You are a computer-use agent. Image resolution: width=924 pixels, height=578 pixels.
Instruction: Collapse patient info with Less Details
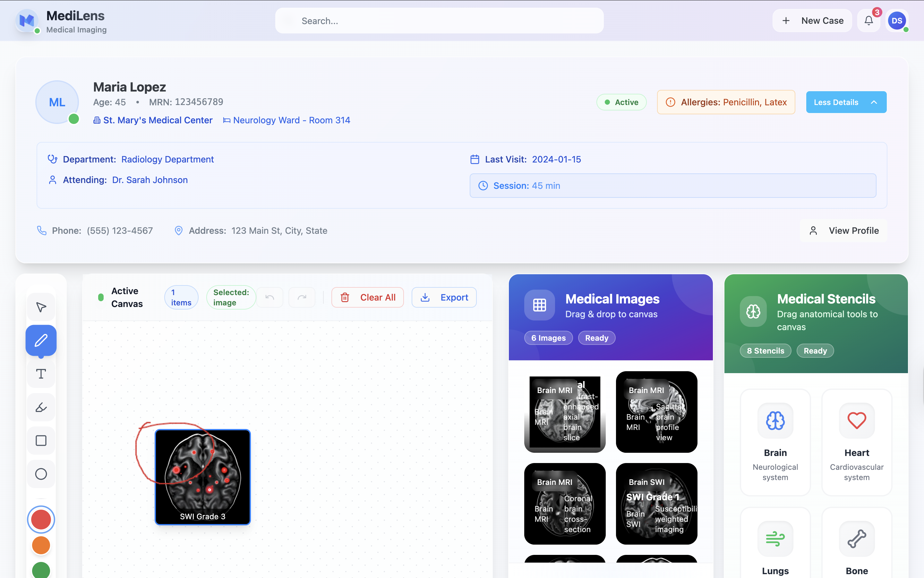[x=846, y=102]
